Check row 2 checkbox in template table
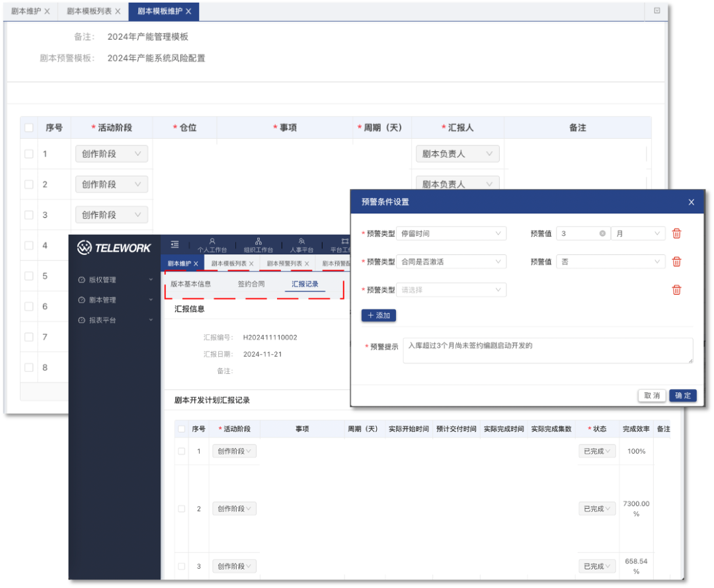714x588 pixels. (29, 184)
